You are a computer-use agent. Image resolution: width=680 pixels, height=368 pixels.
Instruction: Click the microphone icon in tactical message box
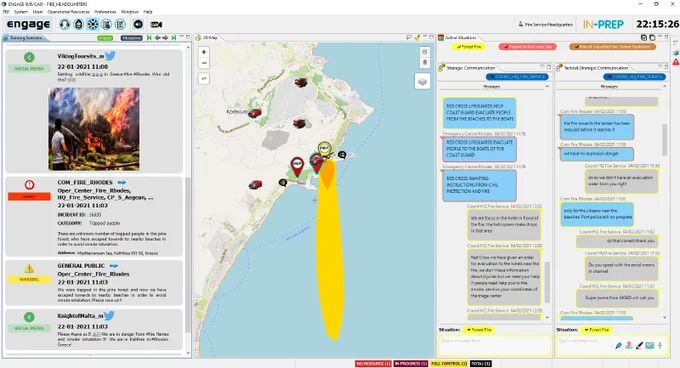tap(660, 345)
